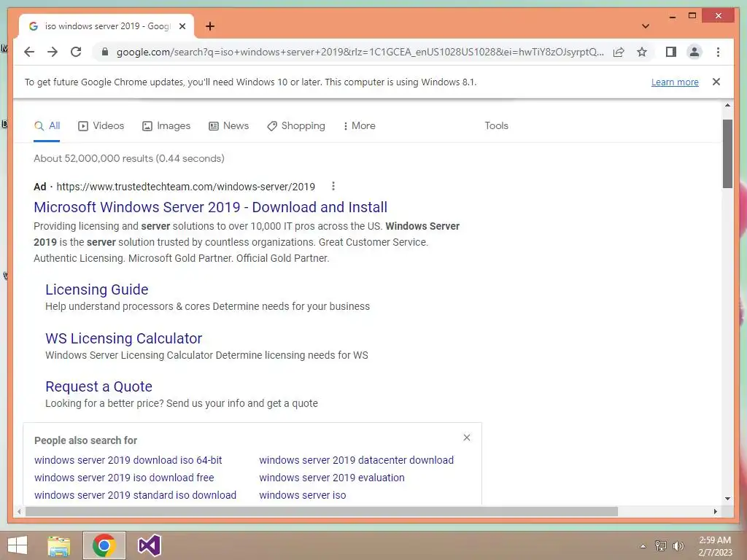
Task: Bookmark this tab with star icon
Action: click(642, 52)
